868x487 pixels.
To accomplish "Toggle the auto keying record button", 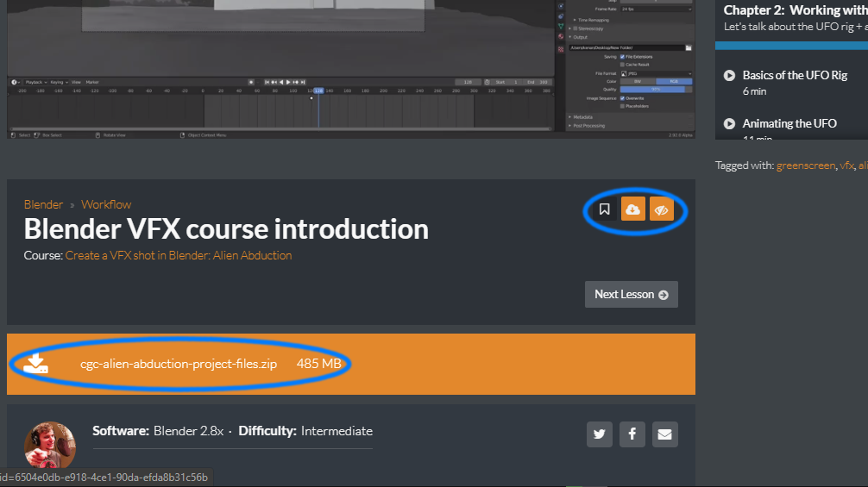I will click(251, 82).
